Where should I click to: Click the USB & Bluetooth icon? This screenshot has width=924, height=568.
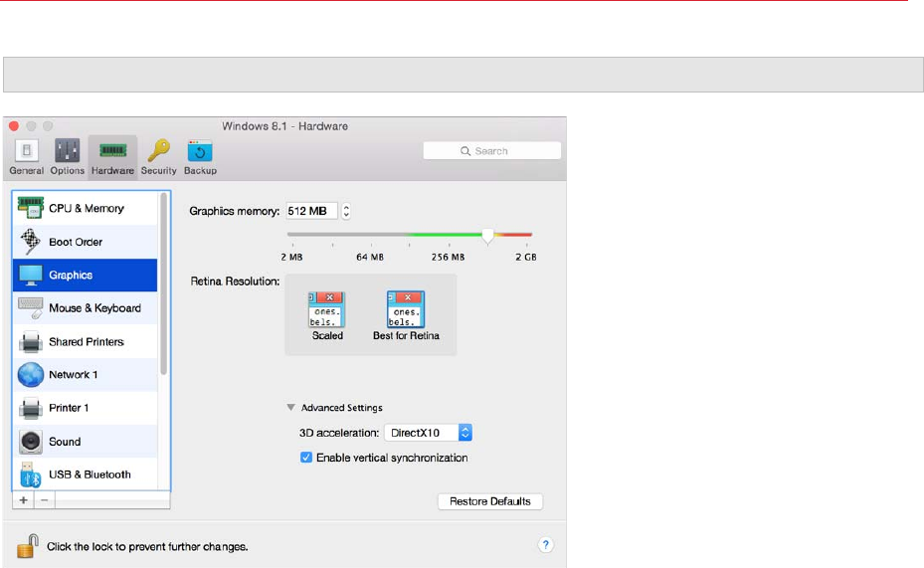[x=30, y=474]
